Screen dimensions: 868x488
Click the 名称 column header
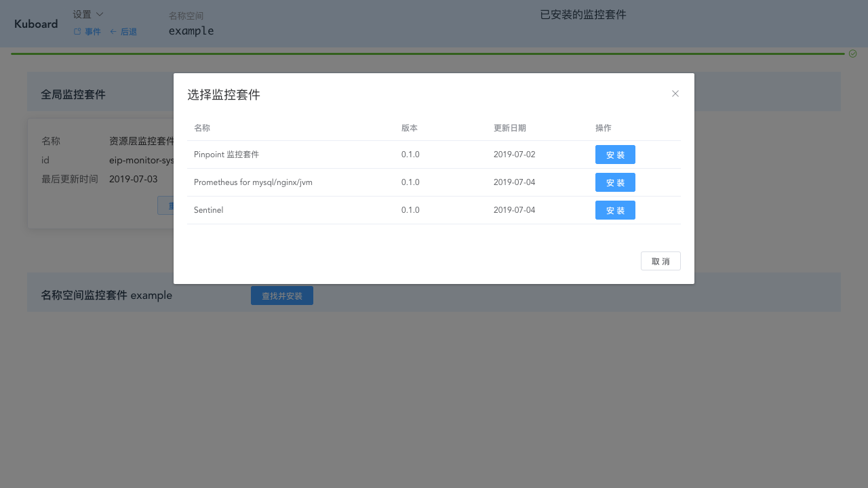click(x=201, y=127)
